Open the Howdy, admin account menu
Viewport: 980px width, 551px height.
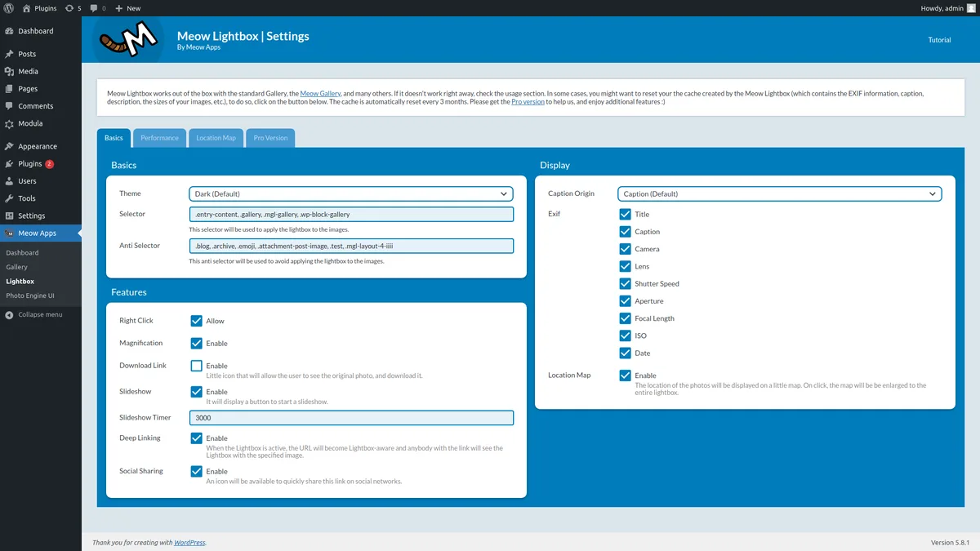pos(947,8)
